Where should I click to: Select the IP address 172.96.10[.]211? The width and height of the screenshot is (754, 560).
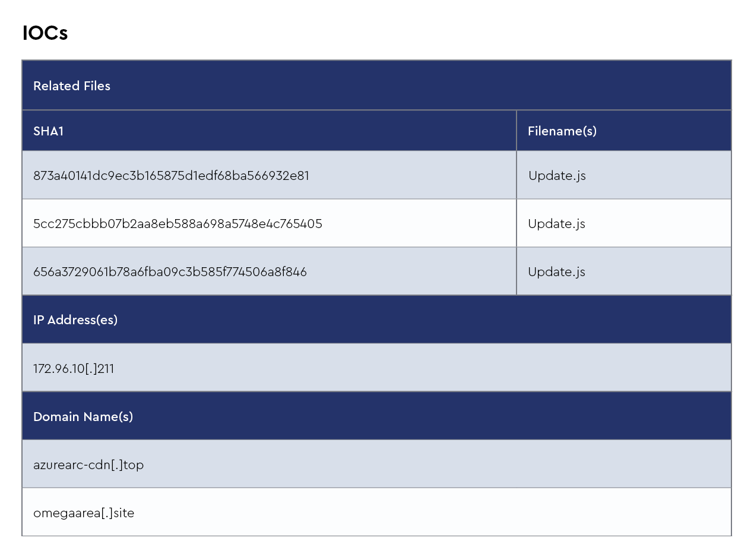coord(74,369)
